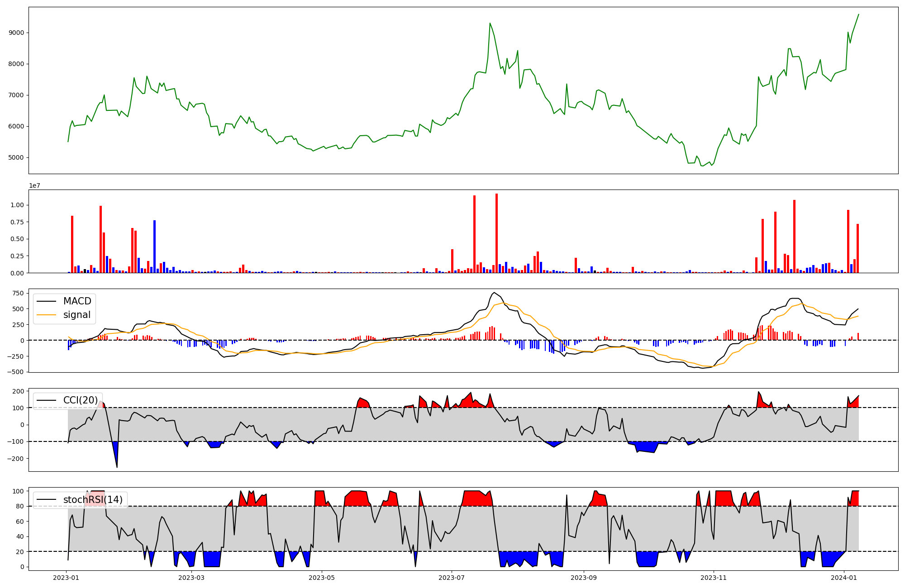
Task: Click the 80 stochRSI axis tick label
Action: (x=20, y=507)
